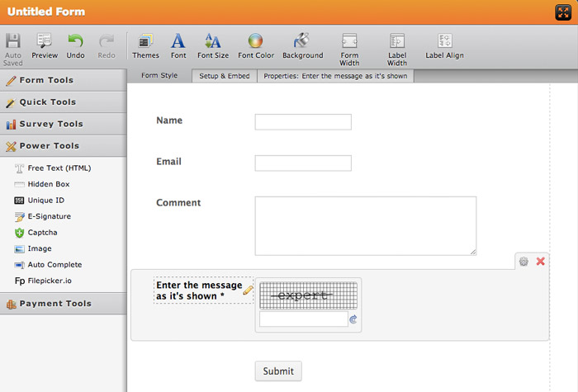The width and height of the screenshot is (578, 392).
Task: Undo the last change
Action: 75,45
